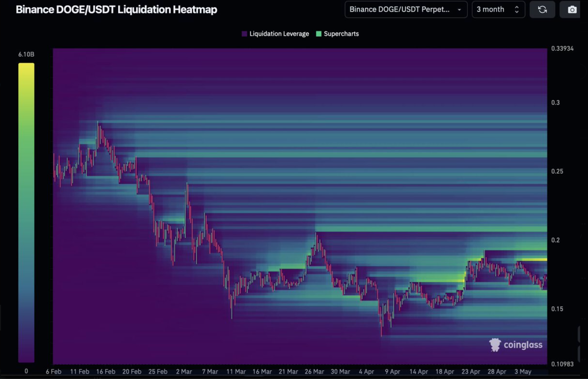Click the 7 Mar date axis label
The width and height of the screenshot is (588, 379).
[210, 372]
